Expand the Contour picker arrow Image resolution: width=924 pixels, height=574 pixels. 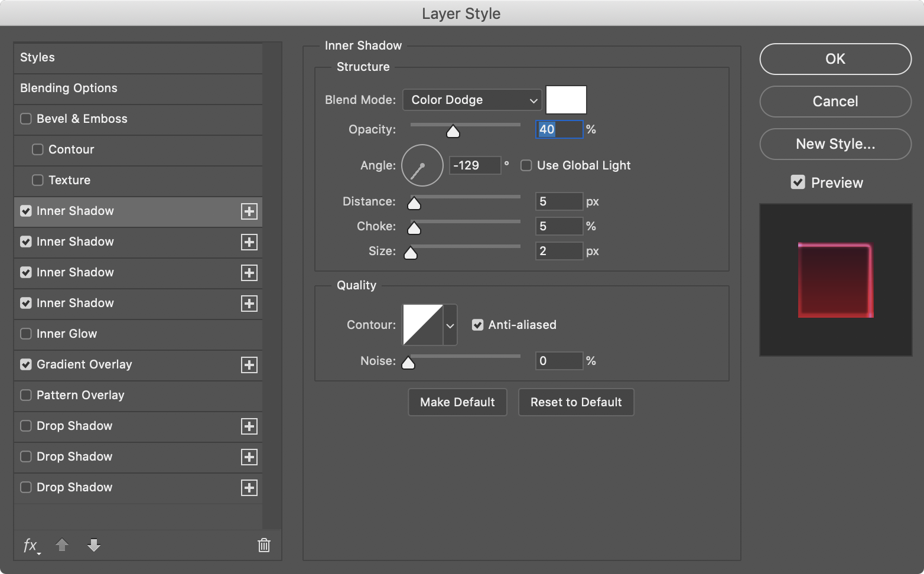[450, 325]
